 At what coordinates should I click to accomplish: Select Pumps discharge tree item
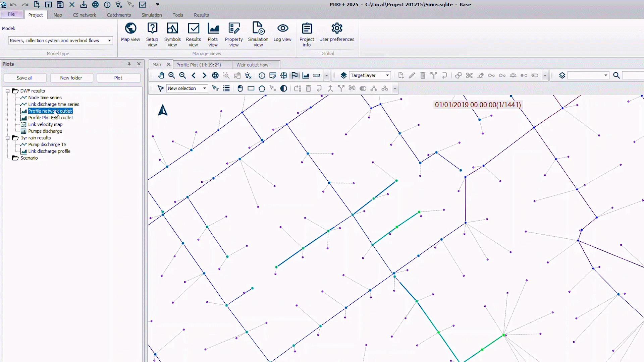pyautogui.click(x=45, y=131)
